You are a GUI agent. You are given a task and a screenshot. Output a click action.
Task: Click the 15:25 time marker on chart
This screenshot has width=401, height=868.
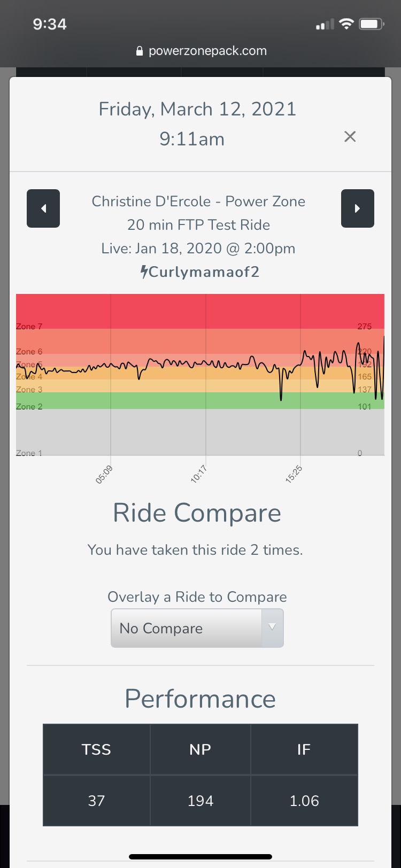coord(294,474)
